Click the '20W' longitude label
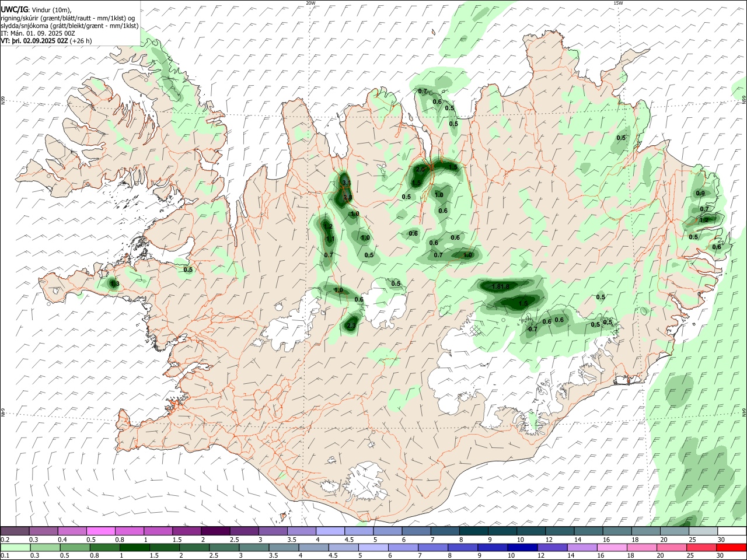747x560 pixels. tap(310, 3)
